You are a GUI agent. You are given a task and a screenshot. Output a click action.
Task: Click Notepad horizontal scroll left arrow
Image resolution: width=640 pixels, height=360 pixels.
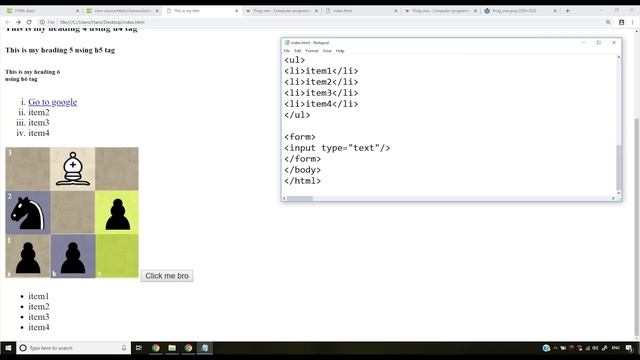point(284,198)
